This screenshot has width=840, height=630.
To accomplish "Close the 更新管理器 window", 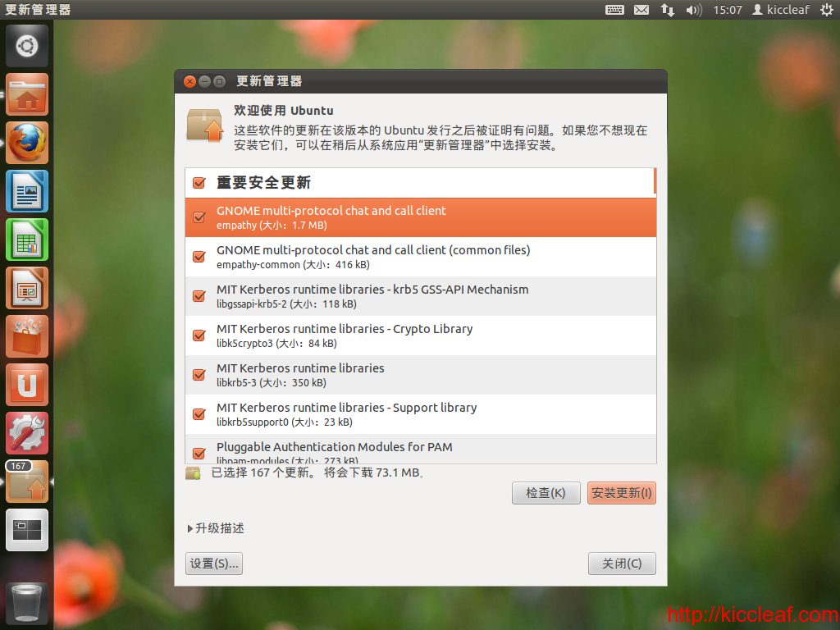I will [x=189, y=81].
